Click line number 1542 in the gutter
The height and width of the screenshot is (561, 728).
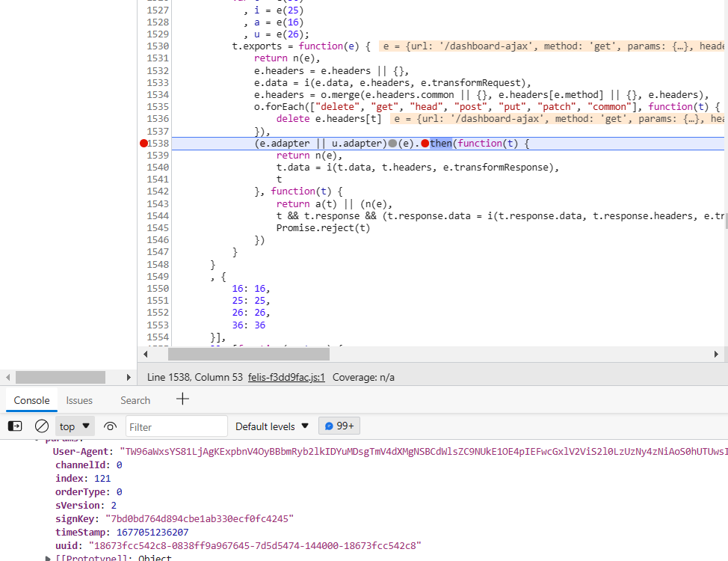(x=158, y=191)
